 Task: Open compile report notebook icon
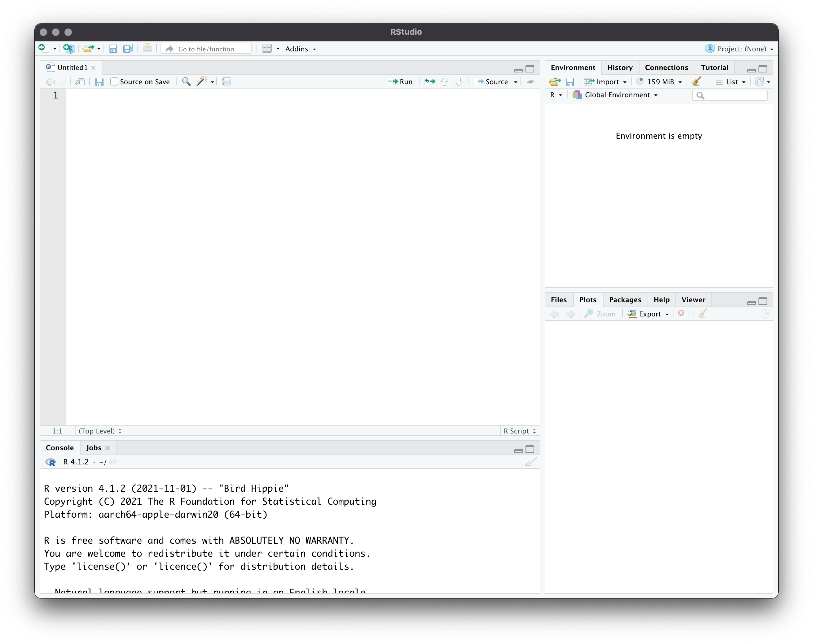pos(226,82)
